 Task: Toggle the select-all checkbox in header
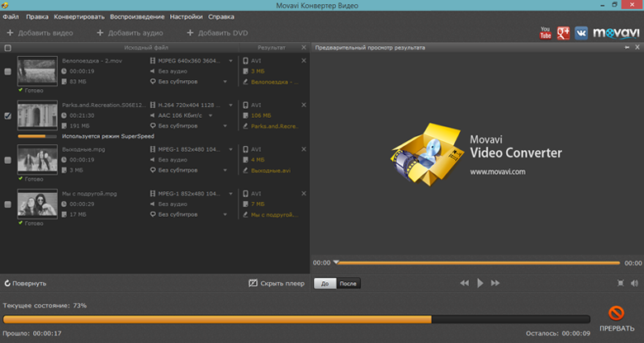(x=7, y=48)
